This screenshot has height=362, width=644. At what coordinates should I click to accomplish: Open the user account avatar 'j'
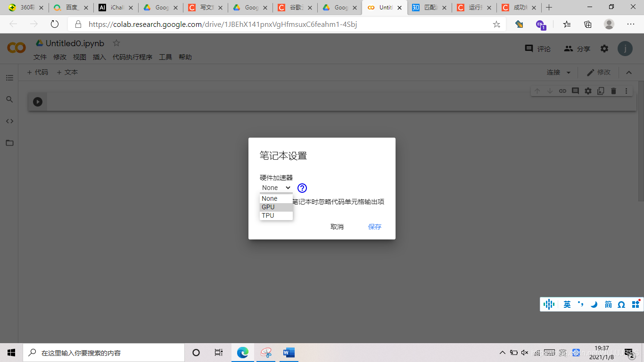(x=625, y=49)
